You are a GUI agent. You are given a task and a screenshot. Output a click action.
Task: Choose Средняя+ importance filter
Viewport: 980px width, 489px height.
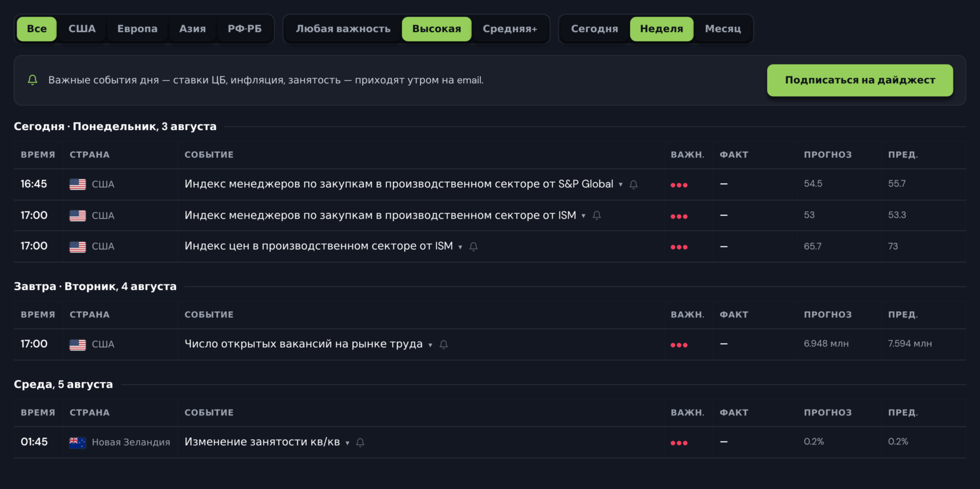tap(510, 29)
